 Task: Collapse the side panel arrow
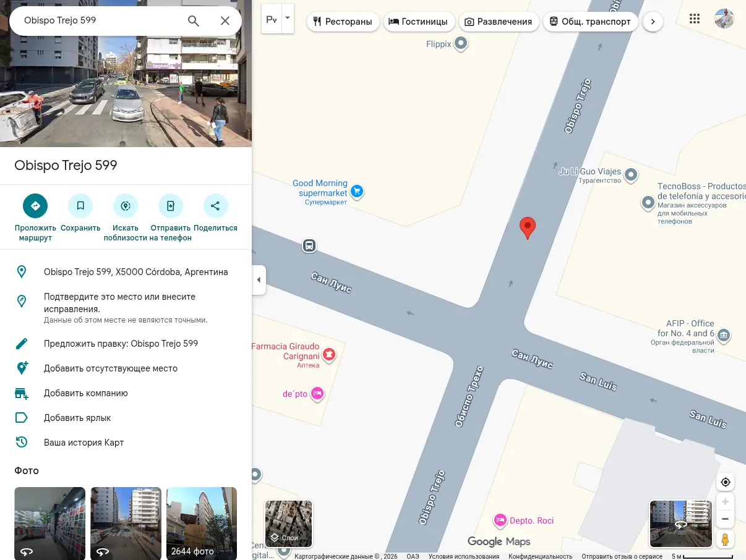click(259, 280)
